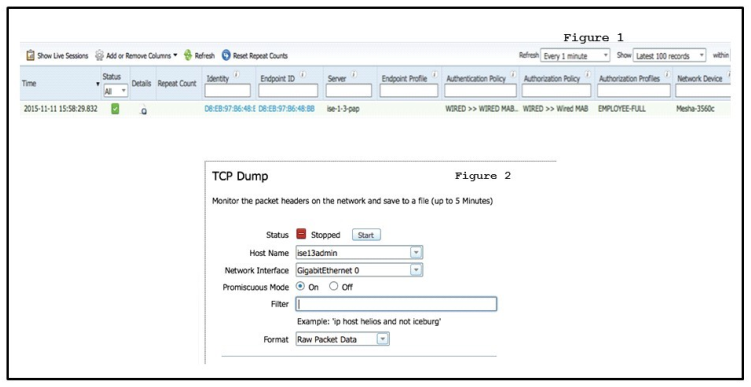Expand the Format Raw Packet Data dropdown
751x387 pixels.
pos(382,339)
